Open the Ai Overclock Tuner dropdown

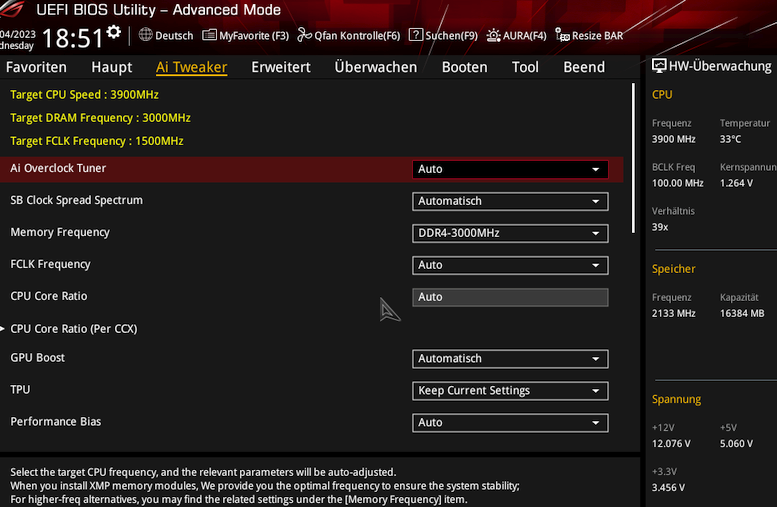(x=510, y=169)
